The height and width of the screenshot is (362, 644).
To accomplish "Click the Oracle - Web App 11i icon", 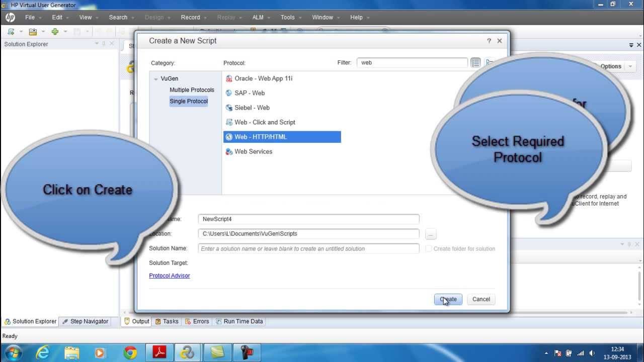I will pos(229,78).
